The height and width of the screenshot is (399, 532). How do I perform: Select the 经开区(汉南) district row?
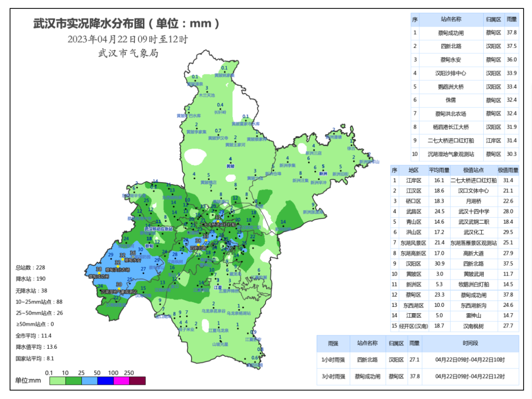413,326
